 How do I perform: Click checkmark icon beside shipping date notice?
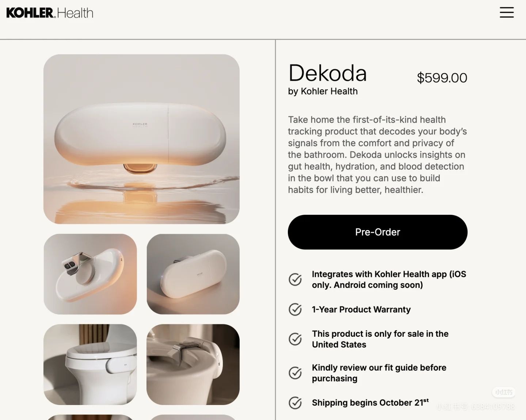pos(295,403)
